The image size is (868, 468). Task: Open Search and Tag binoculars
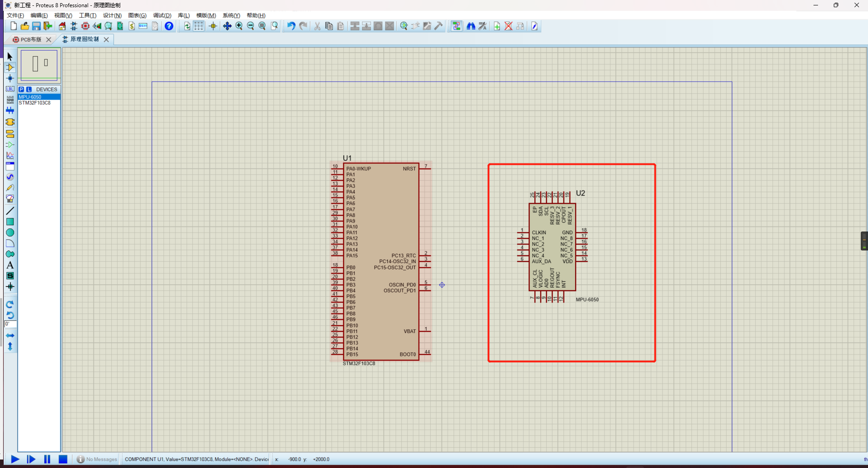click(x=471, y=26)
